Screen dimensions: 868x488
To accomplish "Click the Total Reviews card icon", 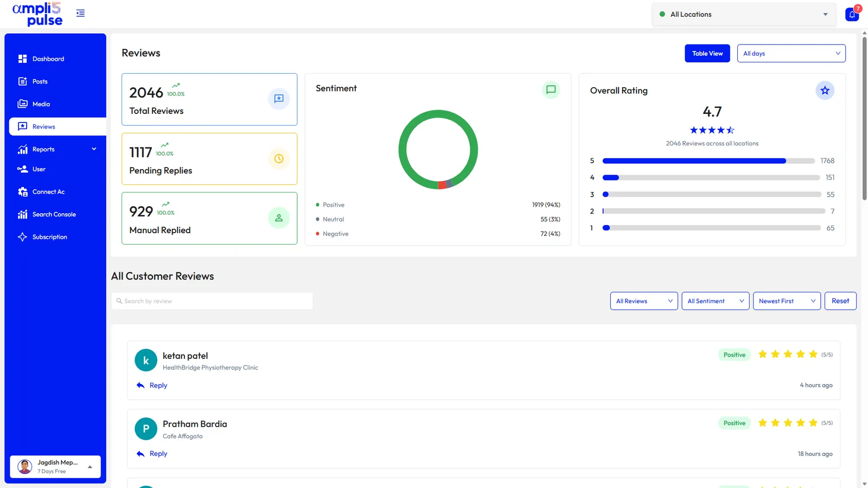I will click(x=279, y=99).
